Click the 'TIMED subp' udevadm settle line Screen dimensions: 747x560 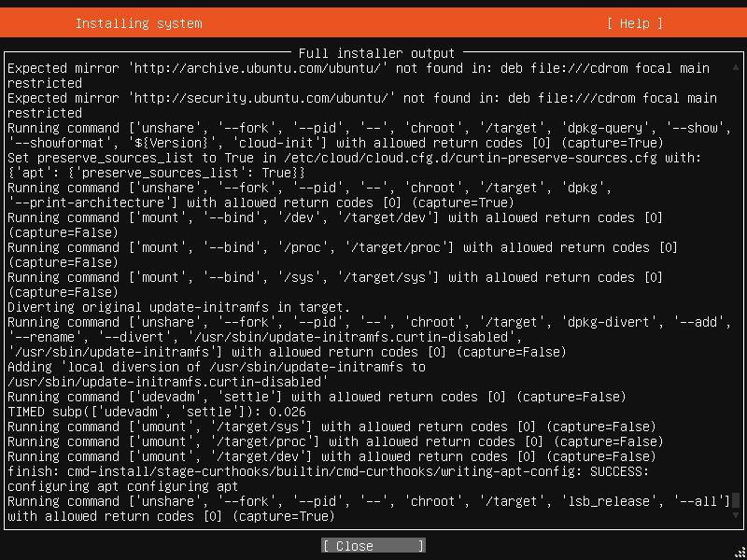coord(157,412)
